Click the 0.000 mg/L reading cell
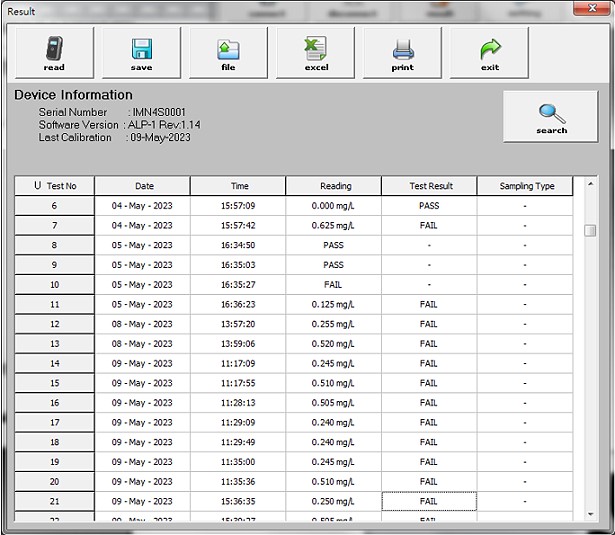This screenshot has height=535, width=615. pos(334,206)
